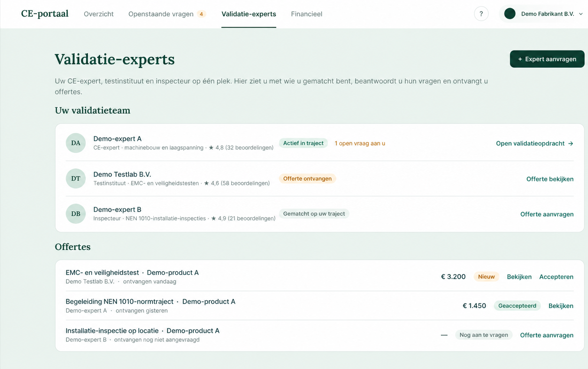This screenshot has width=588, height=369.
Task: Click Offerte aanvragen in Demo-expert B team row
Action: (x=547, y=214)
